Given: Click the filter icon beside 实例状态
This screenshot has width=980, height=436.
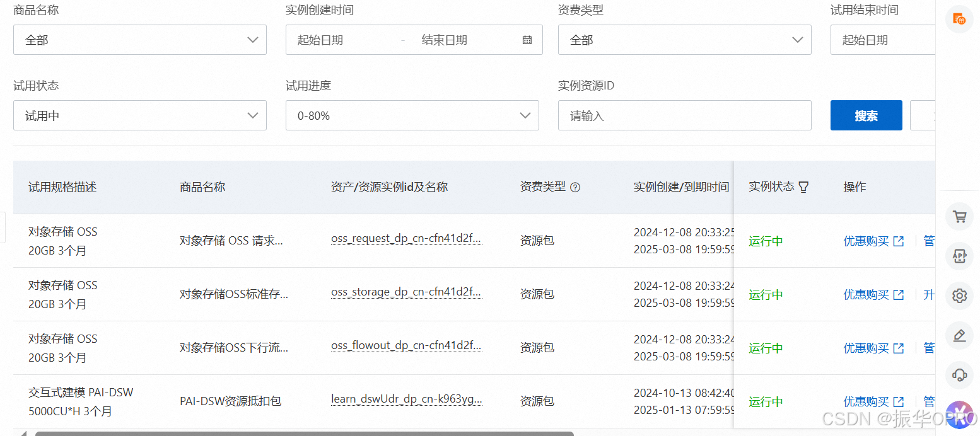Looking at the screenshot, I should 803,187.
